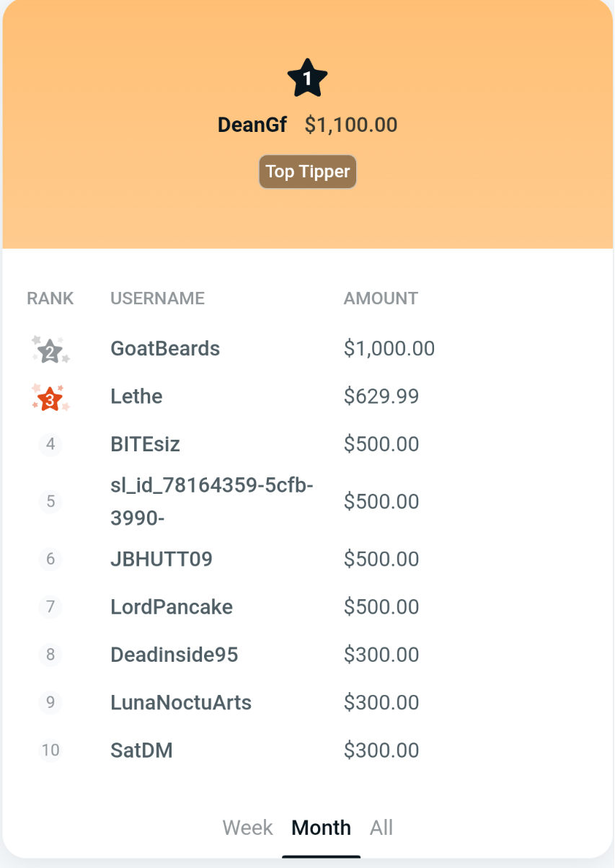Image resolution: width=615 pixels, height=868 pixels.
Task: Click the LunaNoctuArts username
Action: tap(181, 702)
